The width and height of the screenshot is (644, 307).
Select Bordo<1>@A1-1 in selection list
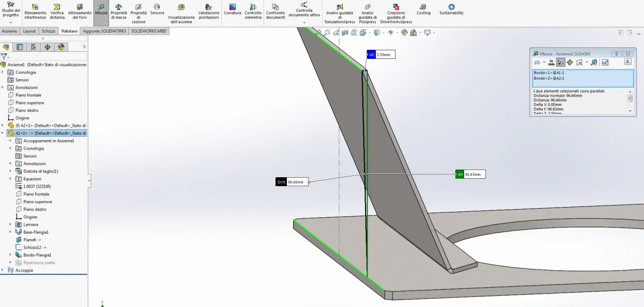[x=549, y=73]
